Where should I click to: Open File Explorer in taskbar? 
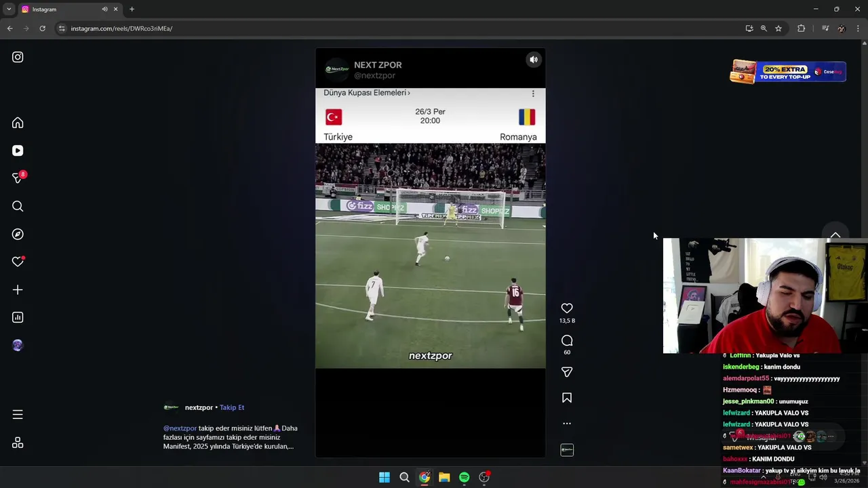click(x=444, y=477)
